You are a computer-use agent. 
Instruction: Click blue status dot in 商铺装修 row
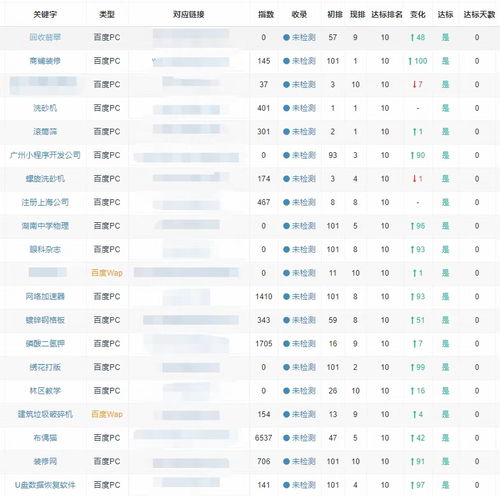pyautogui.click(x=286, y=61)
